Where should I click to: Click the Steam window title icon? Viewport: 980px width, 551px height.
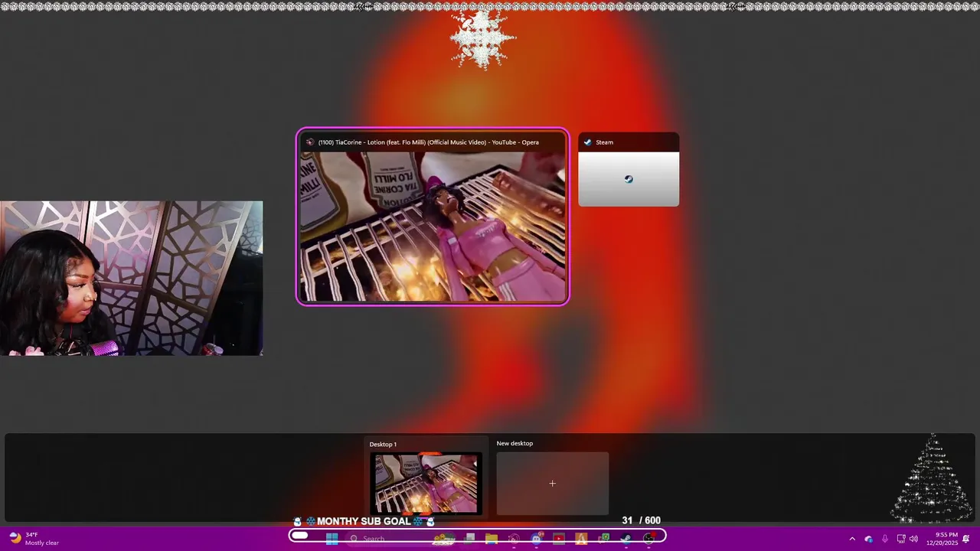(587, 142)
